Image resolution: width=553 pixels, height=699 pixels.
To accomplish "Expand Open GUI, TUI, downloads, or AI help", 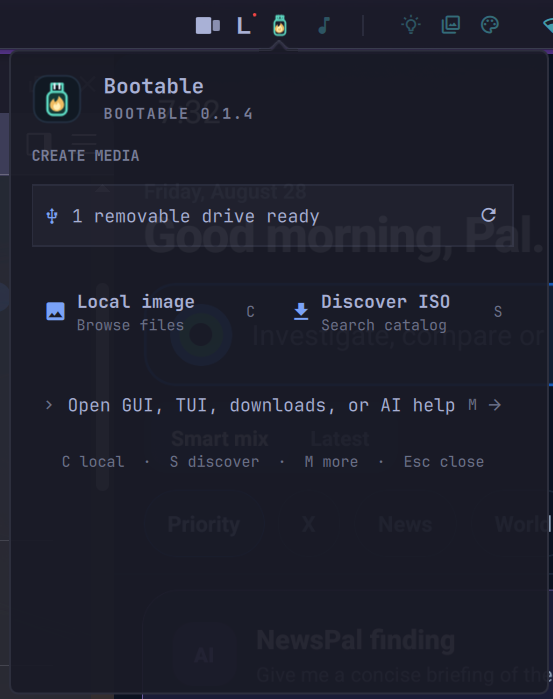I will (x=273, y=405).
